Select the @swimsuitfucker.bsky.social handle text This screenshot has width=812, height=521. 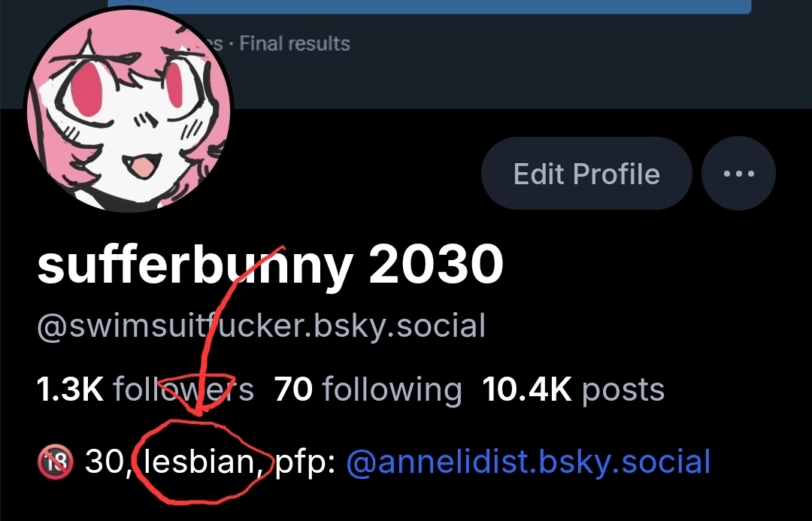(x=261, y=326)
